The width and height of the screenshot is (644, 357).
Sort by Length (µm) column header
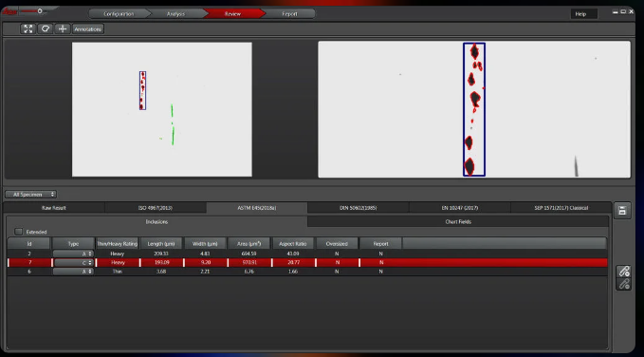point(161,243)
